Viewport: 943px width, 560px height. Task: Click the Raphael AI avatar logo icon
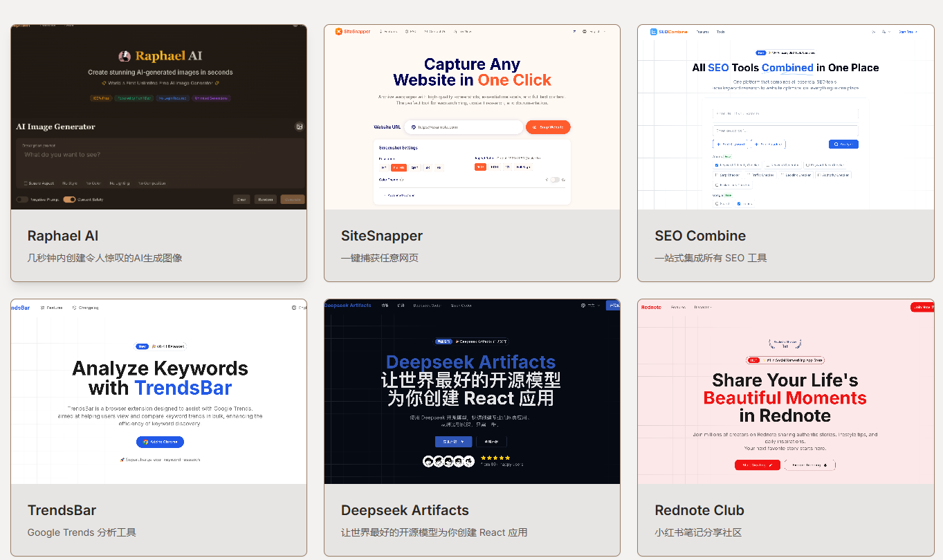pos(125,56)
